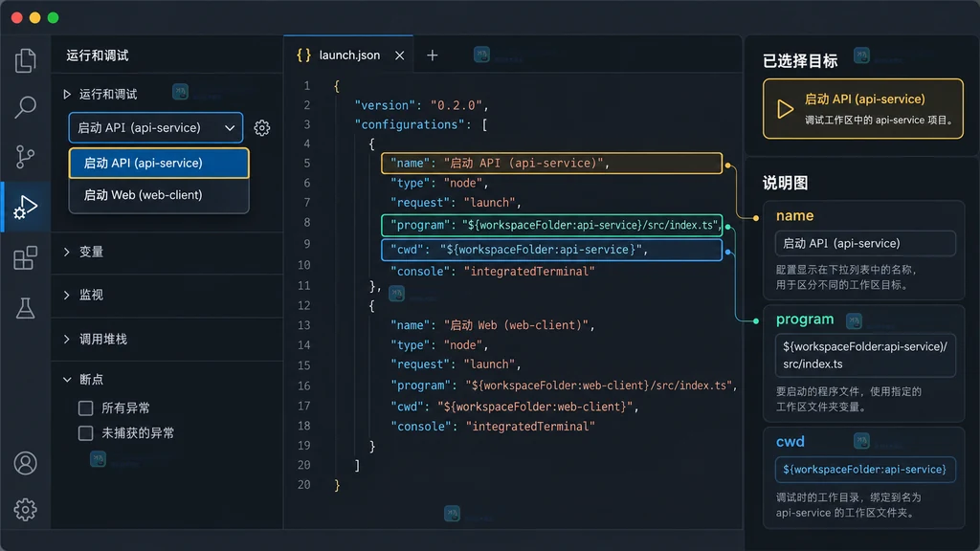This screenshot has height=551, width=980.
Task: Select the highlighted name line for API
Action: 551,163
